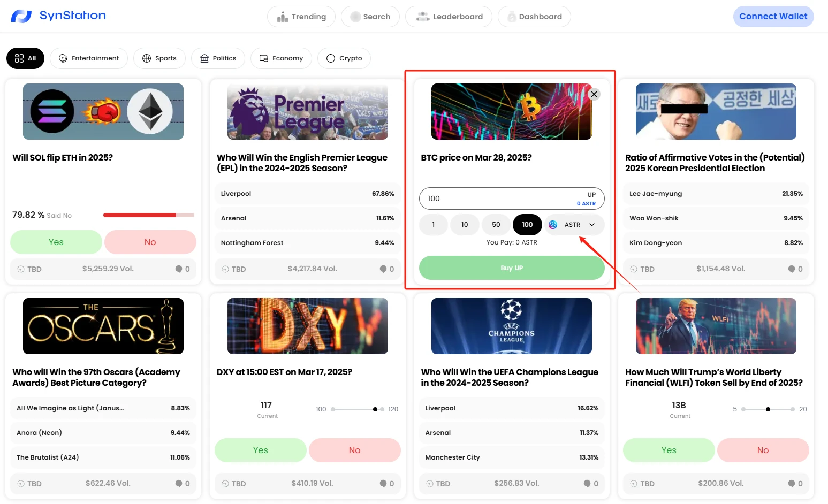Open the Search page

[370, 17]
